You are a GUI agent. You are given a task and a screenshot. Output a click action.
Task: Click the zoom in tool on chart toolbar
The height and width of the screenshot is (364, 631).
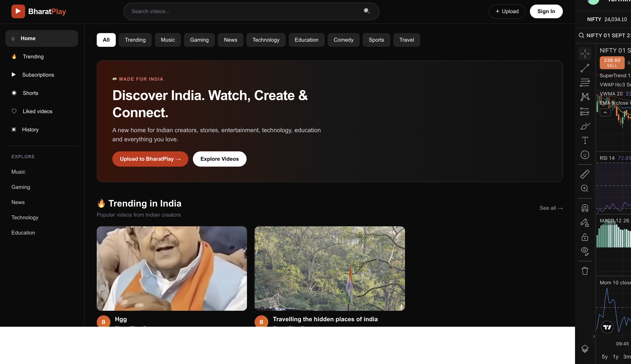585,188
